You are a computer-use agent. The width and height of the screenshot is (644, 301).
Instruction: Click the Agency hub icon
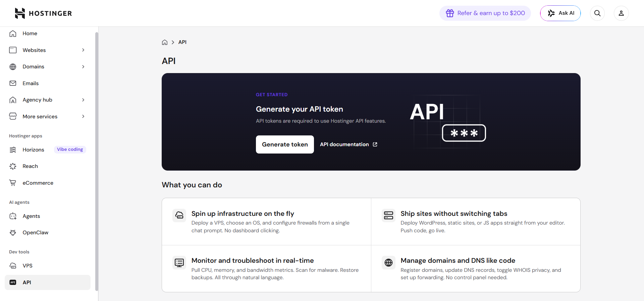(13, 100)
